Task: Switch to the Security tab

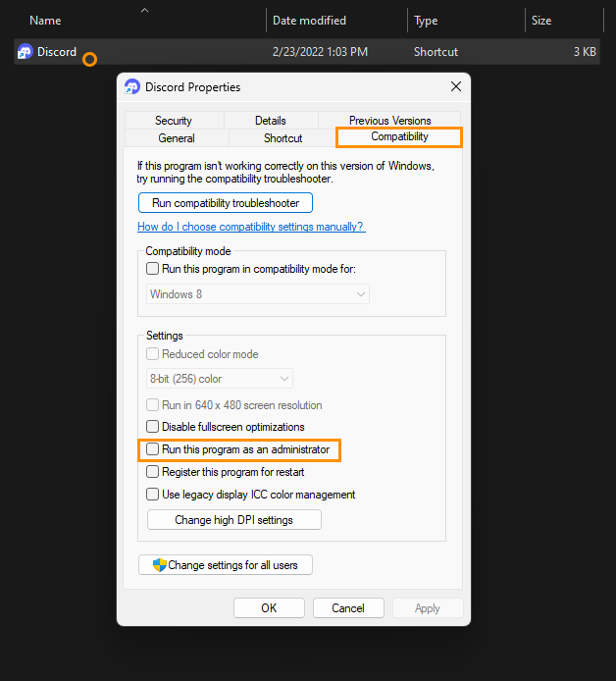Action: coord(174,121)
